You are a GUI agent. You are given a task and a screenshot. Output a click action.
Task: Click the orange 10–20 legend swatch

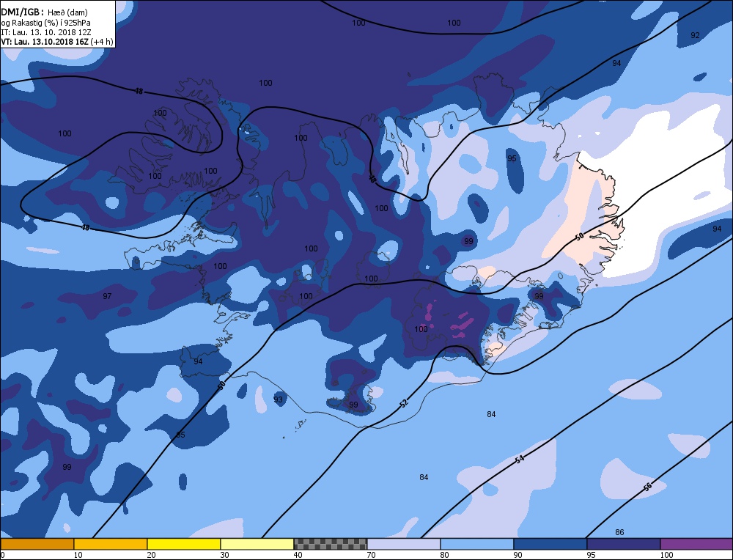pos(111,544)
